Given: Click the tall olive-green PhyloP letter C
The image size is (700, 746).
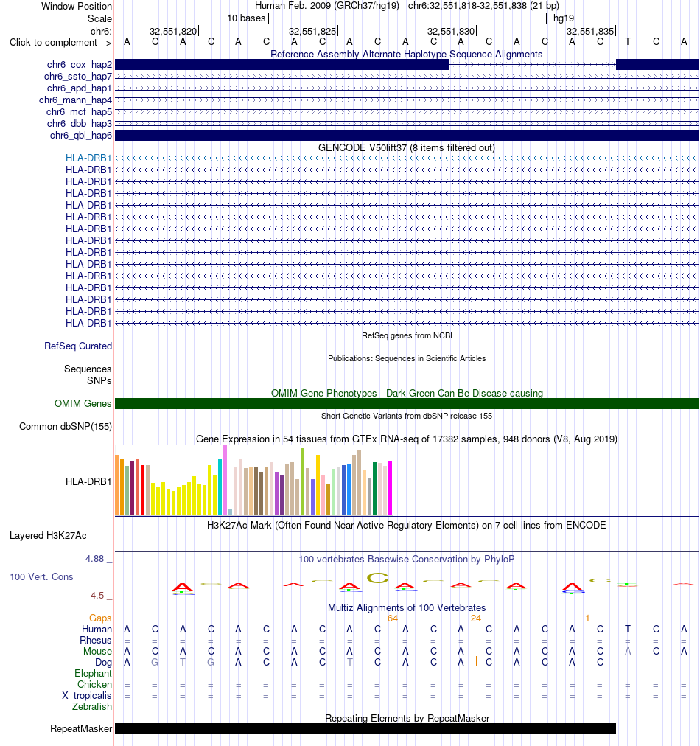Looking at the screenshot, I should (377, 578).
